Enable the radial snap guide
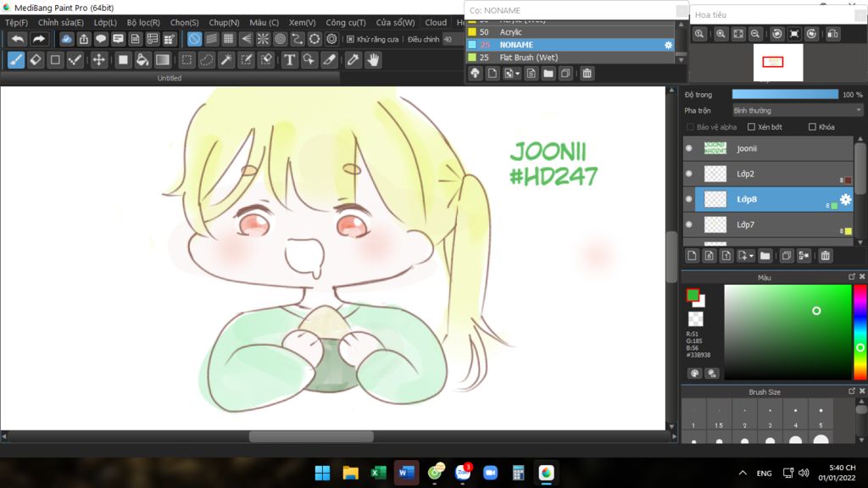Screen dimensions: 868x488 pyautogui.click(x=263, y=39)
